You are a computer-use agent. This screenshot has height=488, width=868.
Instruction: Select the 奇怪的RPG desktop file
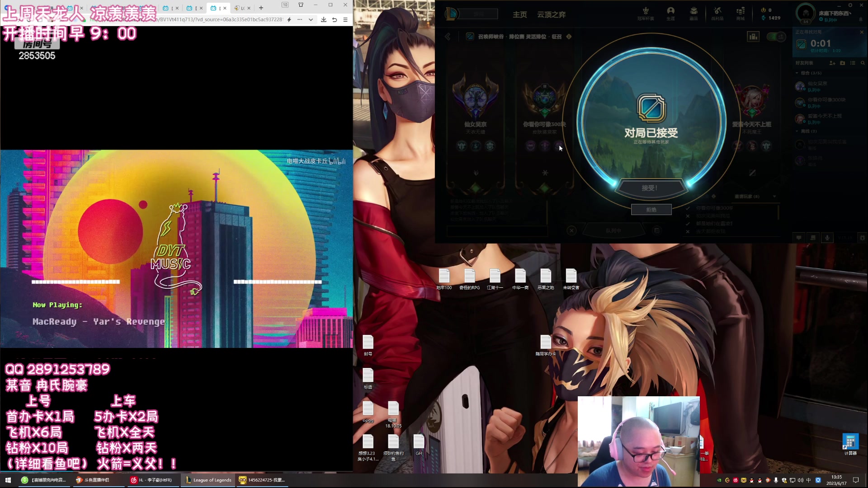[x=469, y=279]
